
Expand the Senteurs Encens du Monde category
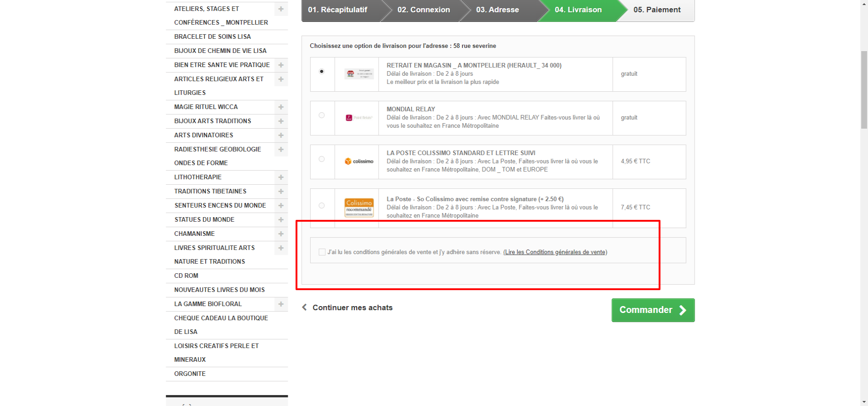(x=281, y=206)
